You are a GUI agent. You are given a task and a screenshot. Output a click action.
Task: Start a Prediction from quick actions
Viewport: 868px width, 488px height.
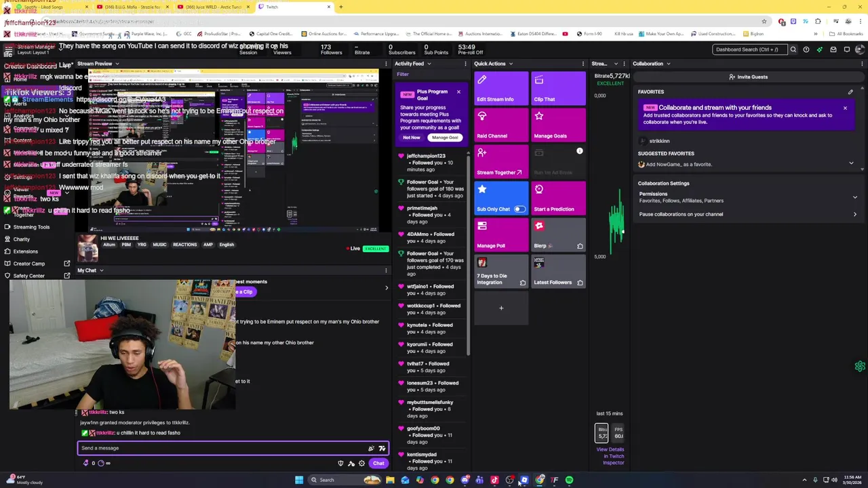559,198
